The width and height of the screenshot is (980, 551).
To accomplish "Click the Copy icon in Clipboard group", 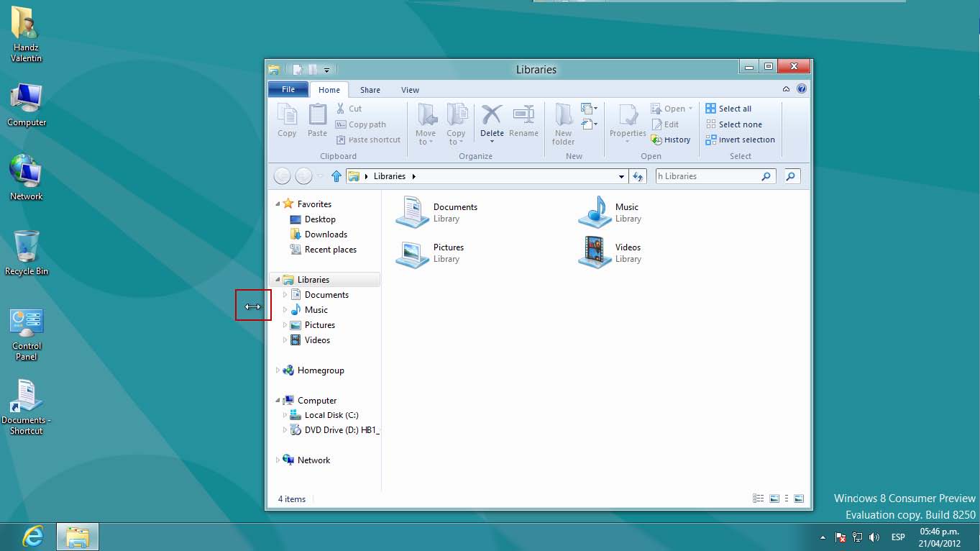I will tap(287, 115).
